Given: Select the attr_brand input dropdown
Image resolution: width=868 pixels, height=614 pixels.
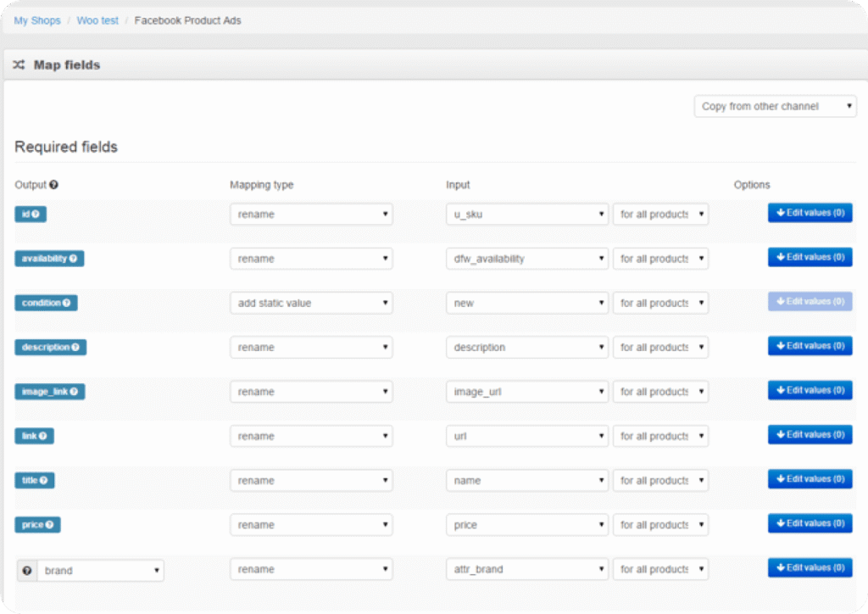Looking at the screenshot, I should tap(526, 569).
